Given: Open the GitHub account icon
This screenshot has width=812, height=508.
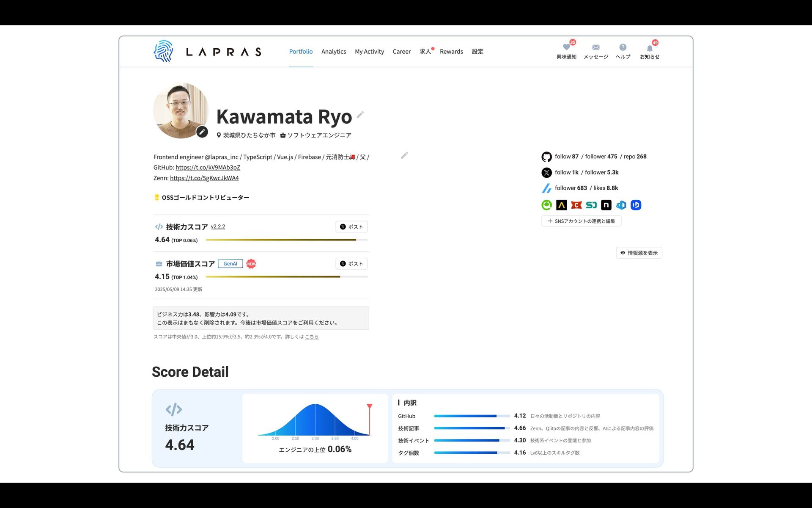Looking at the screenshot, I should (x=546, y=157).
